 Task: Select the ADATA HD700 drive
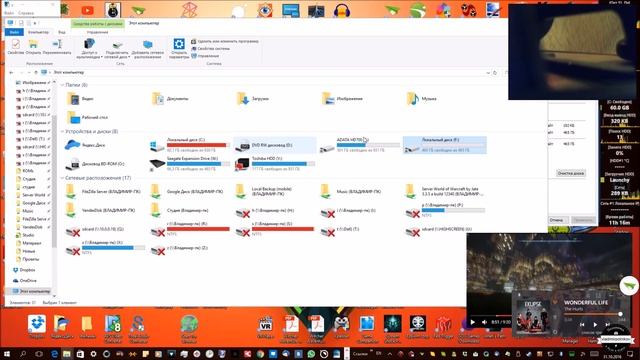[x=360, y=145]
